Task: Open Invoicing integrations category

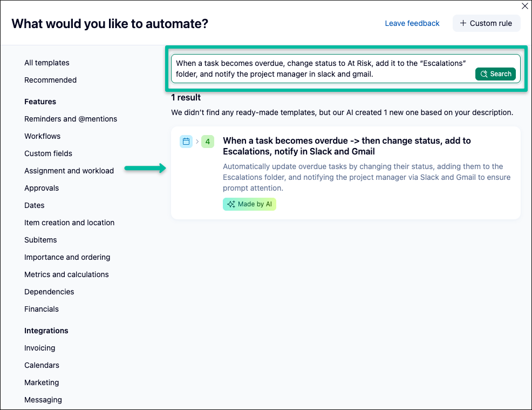Action: (40, 348)
